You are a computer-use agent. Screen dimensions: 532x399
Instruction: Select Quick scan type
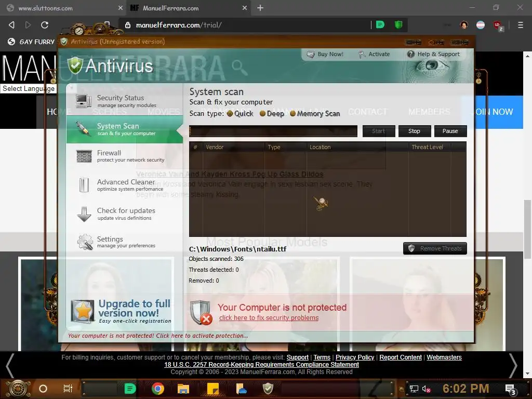pos(240,114)
